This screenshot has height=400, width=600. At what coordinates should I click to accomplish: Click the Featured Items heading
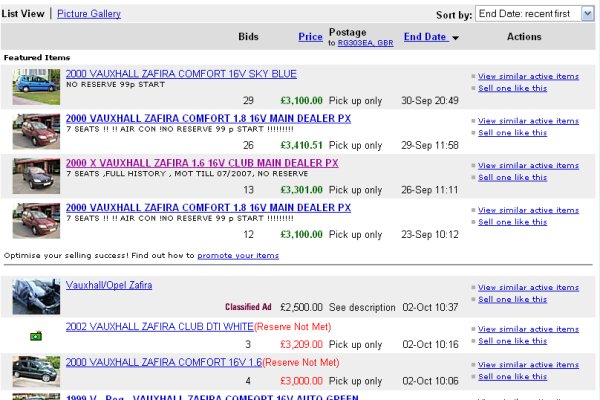[37, 58]
